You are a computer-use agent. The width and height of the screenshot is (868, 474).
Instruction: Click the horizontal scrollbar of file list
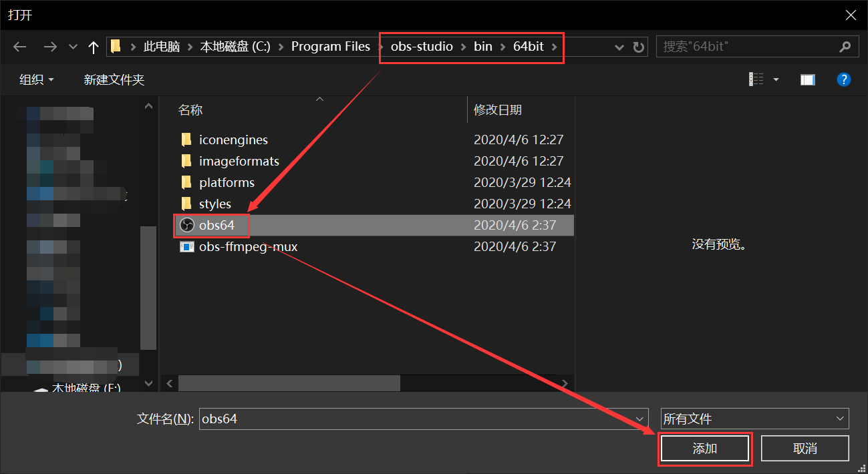[x=289, y=383]
